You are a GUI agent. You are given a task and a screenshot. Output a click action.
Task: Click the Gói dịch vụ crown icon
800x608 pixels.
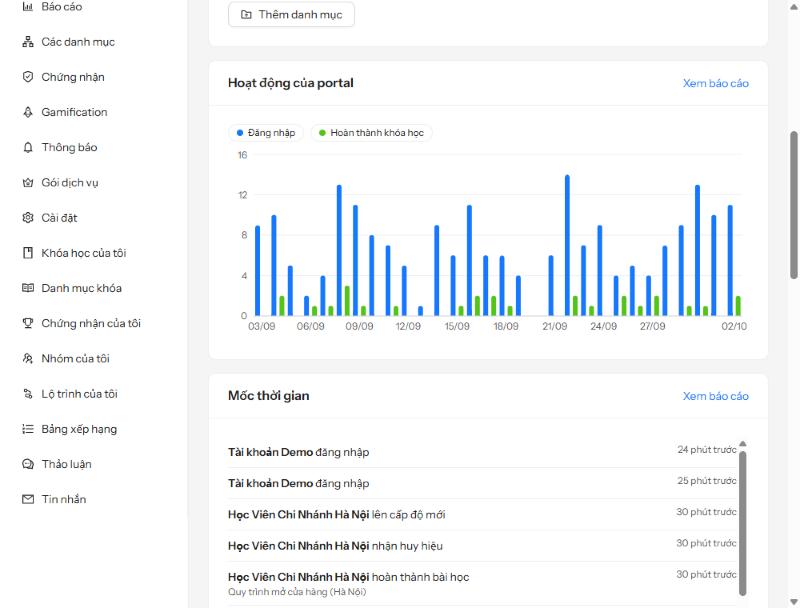28,183
